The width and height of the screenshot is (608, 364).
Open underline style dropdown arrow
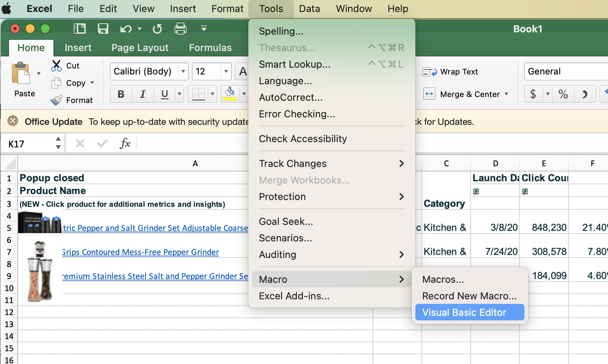click(x=179, y=94)
